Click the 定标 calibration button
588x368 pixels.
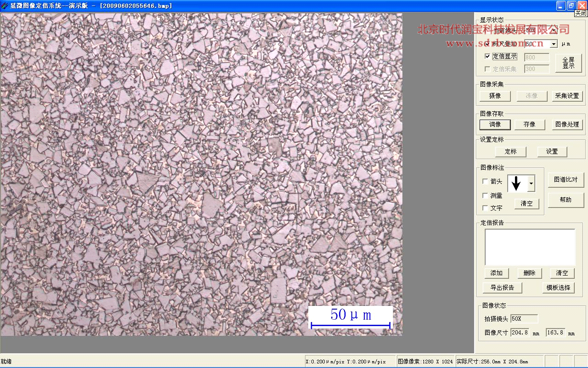(510, 151)
